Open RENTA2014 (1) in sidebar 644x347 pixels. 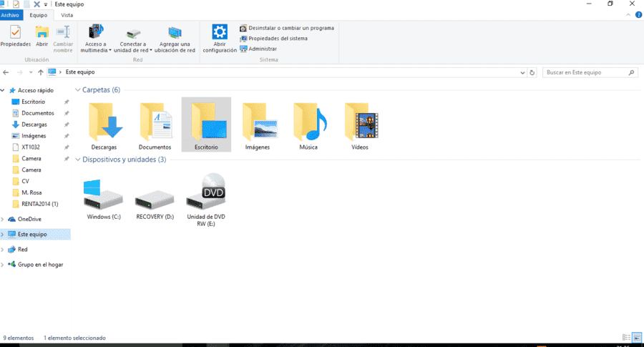point(40,204)
